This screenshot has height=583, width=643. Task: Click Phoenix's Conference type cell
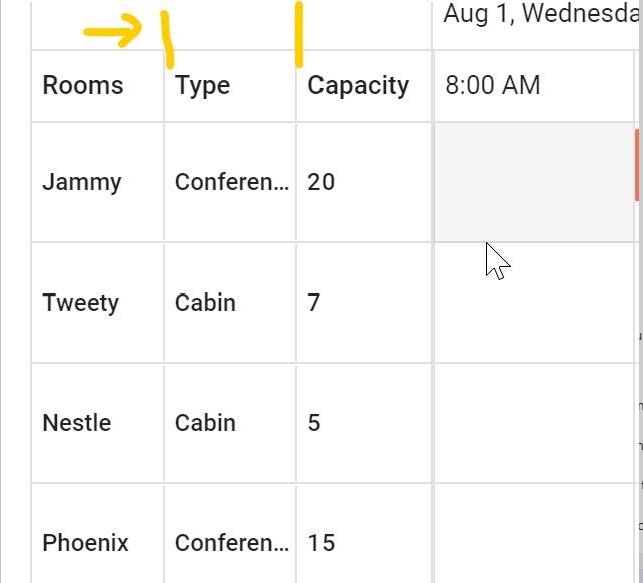pyautogui.click(x=231, y=543)
